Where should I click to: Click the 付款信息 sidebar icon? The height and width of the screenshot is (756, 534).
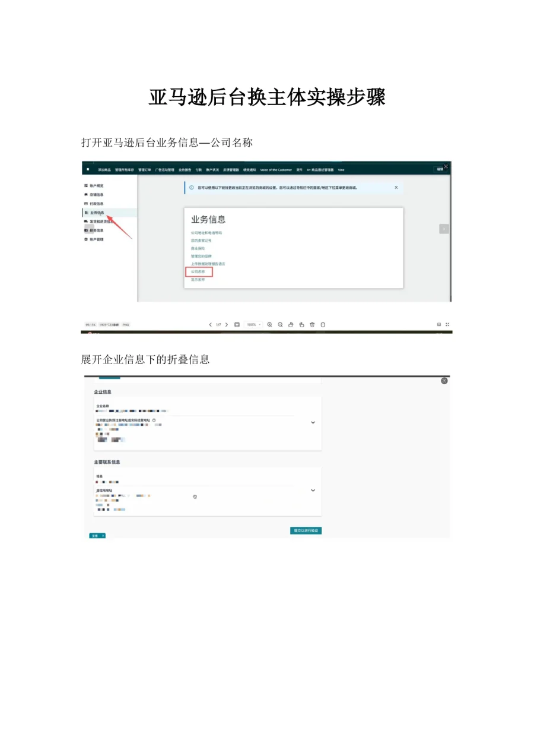86,204
